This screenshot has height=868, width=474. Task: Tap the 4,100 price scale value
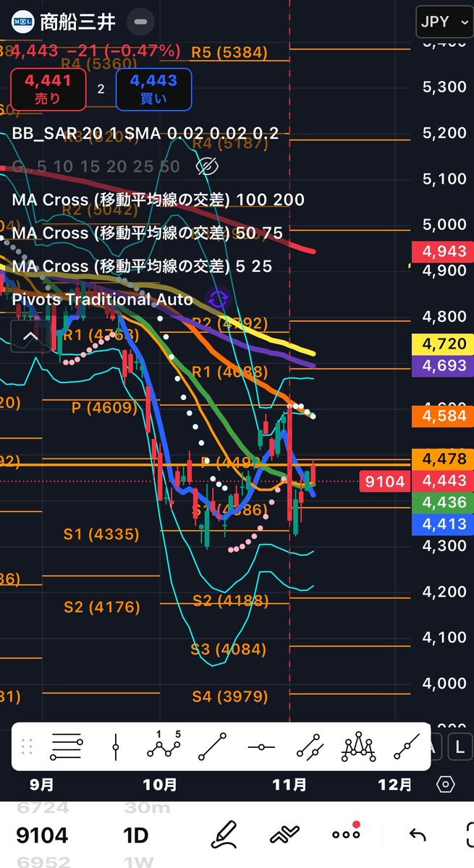coord(444,637)
